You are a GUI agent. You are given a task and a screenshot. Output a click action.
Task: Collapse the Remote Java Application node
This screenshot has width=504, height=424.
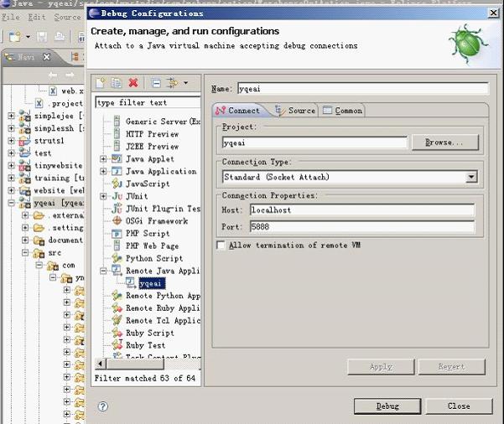[103, 271]
